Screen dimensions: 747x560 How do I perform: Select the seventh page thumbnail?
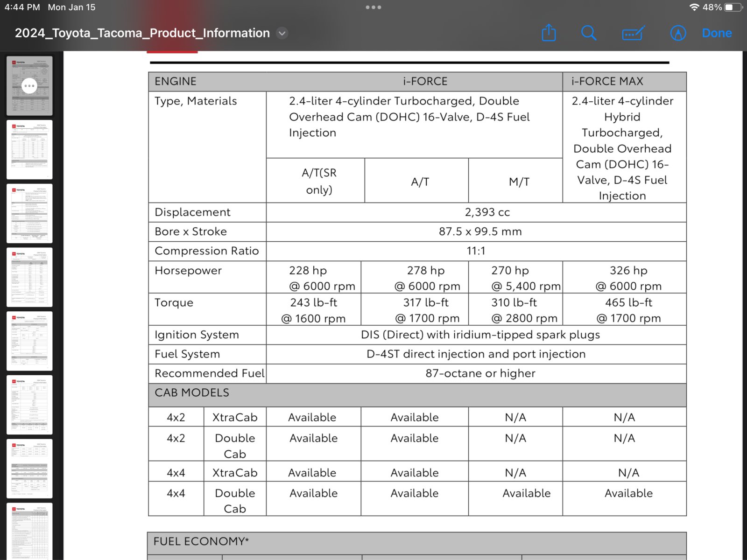(x=29, y=469)
